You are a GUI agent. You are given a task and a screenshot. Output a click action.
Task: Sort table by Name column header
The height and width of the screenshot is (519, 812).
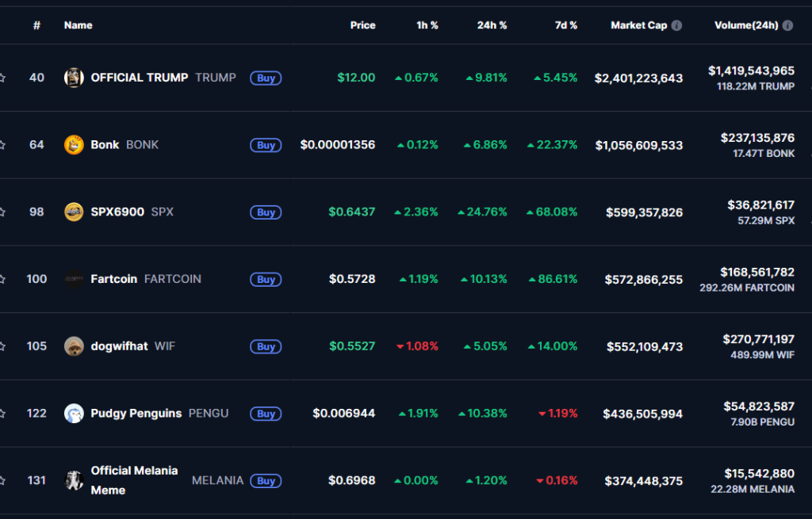point(79,25)
